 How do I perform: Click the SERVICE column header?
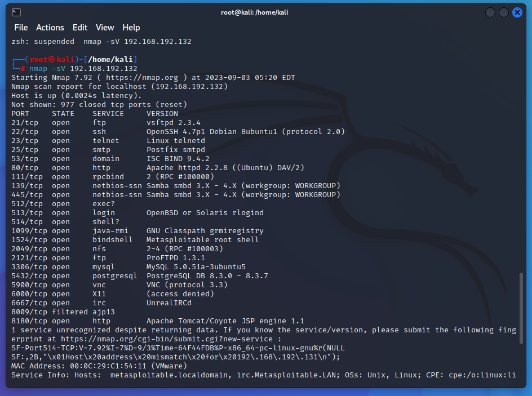108,114
